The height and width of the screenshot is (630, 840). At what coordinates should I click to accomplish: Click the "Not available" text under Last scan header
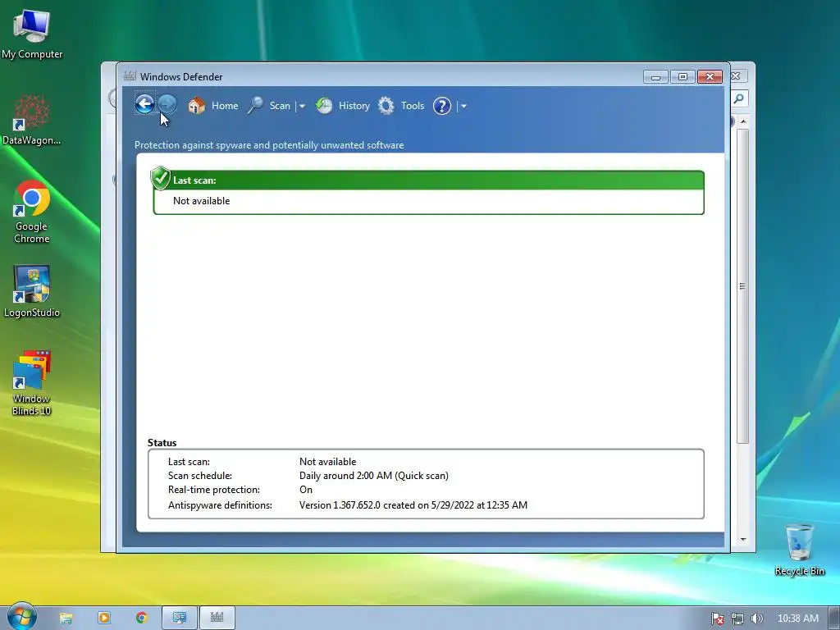point(202,201)
